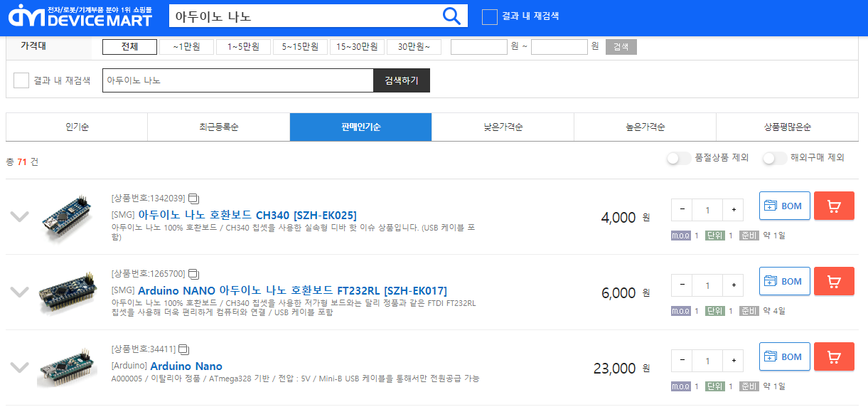Copy product number 34411 icon
The image size is (868, 407).
(x=183, y=349)
